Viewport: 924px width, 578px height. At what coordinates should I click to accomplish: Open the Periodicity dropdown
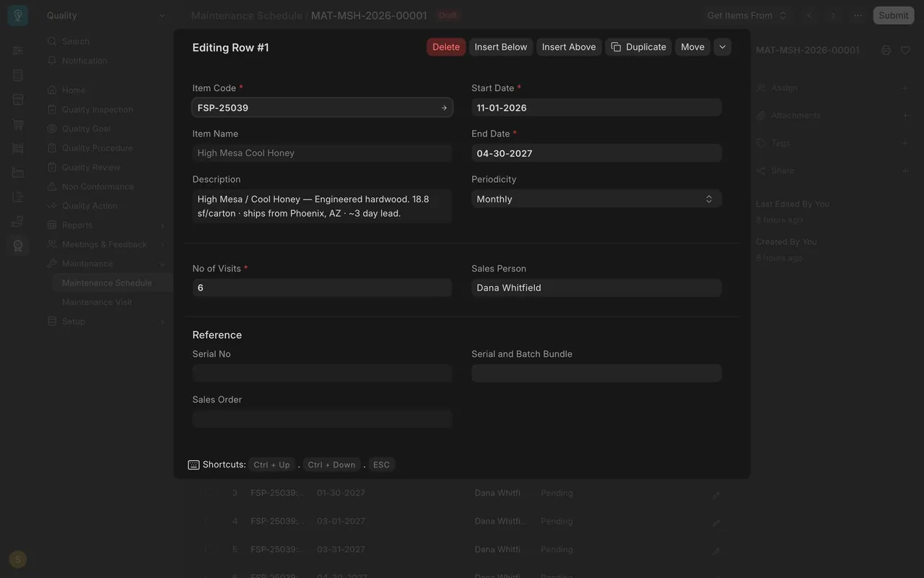coord(596,199)
